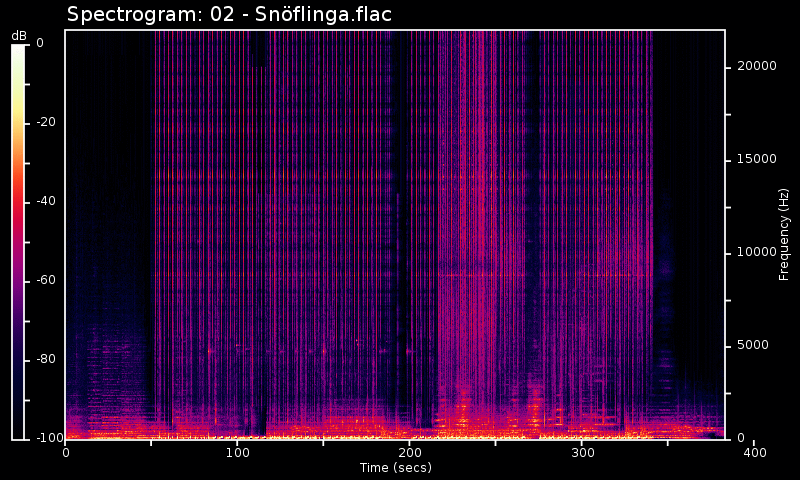800x480 pixels.
Task: Select the -80 dB tick label
Action: coord(46,359)
